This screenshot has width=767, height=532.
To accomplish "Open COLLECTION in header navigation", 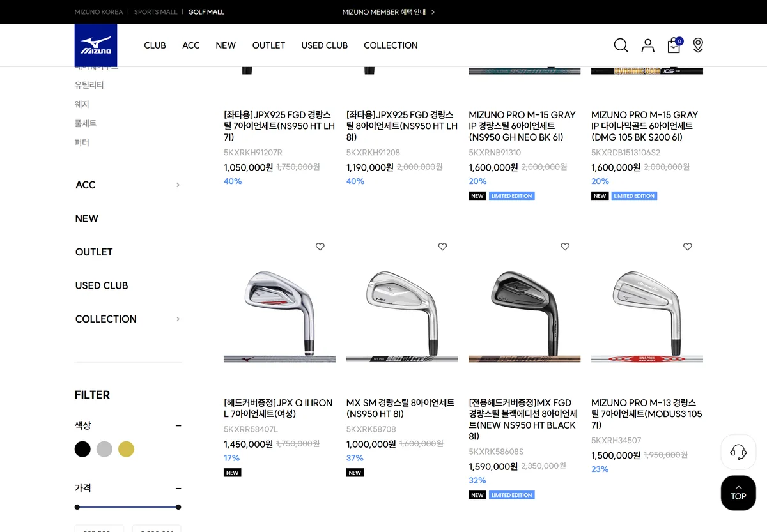I will (x=391, y=45).
